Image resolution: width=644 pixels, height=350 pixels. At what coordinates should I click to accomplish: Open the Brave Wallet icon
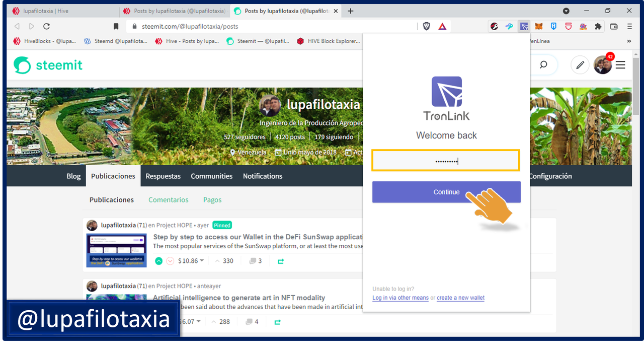coord(614,26)
